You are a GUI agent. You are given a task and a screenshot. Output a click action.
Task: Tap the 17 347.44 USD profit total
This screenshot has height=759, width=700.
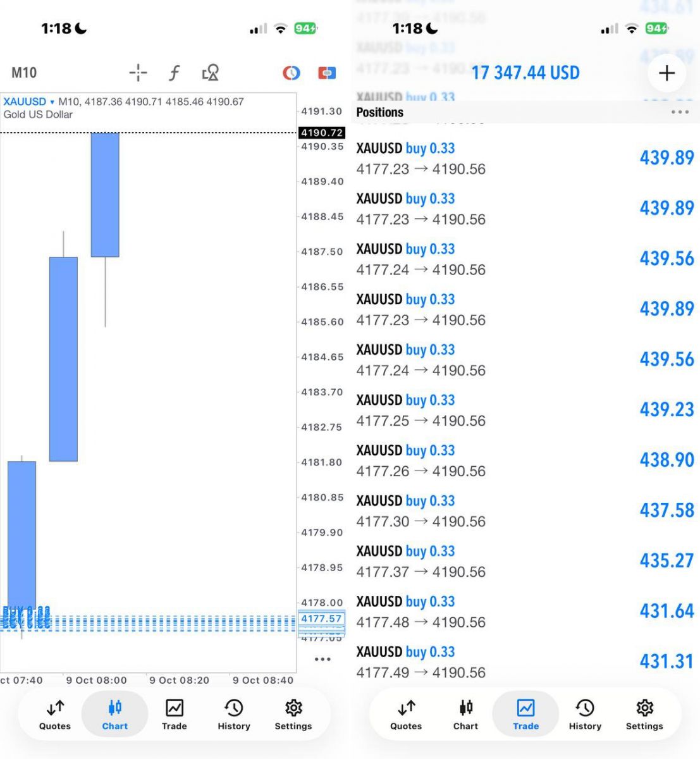tap(525, 73)
